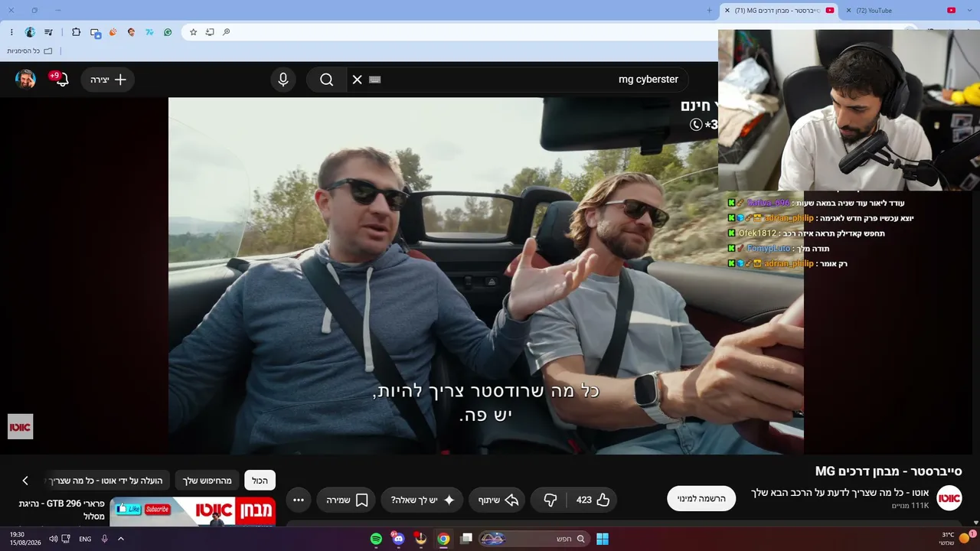Open the Windows Start menu

pyautogui.click(x=603, y=539)
